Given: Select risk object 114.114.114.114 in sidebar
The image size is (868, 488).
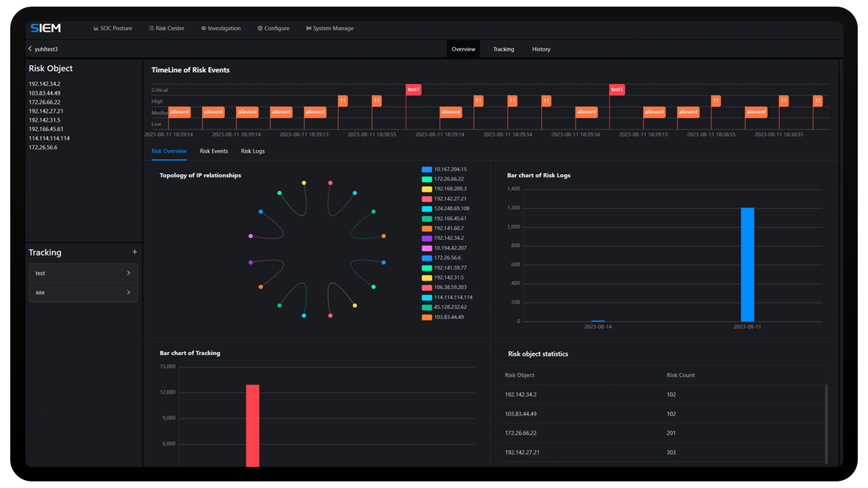Looking at the screenshot, I should [49, 139].
